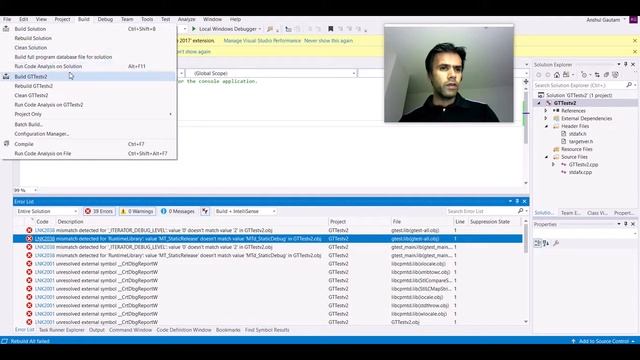Switch to the Team Explorer tab
The height and width of the screenshot is (360, 640).
point(571,213)
